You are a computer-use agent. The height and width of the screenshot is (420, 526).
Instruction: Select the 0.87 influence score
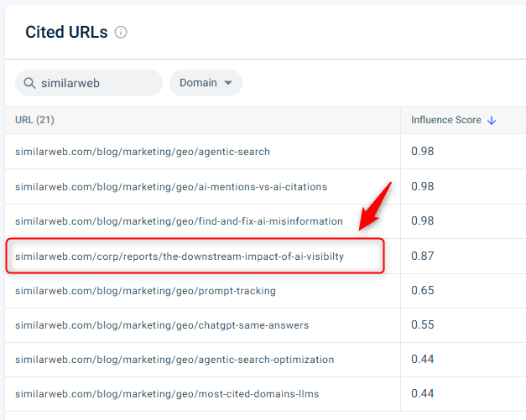(x=422, y=256)
